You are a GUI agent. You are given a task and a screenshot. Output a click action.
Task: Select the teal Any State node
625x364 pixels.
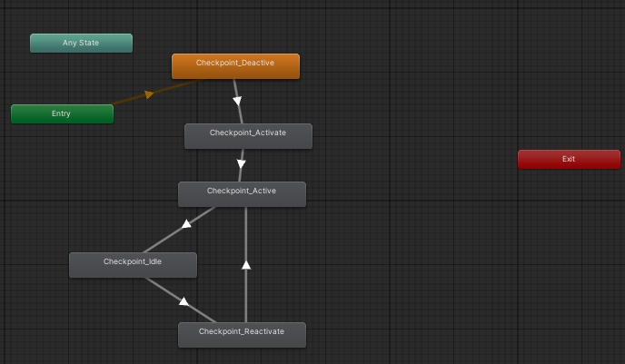click(x=81, y=43)
